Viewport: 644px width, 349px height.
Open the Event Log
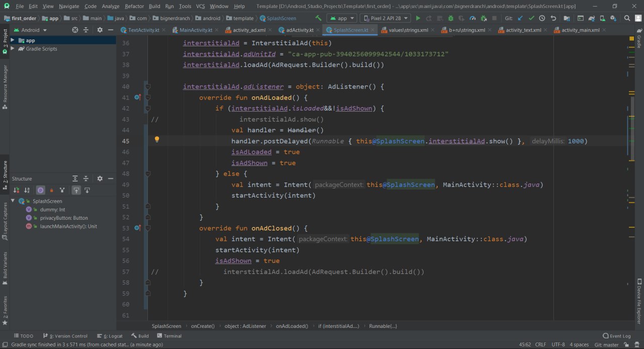pos(616,336)
